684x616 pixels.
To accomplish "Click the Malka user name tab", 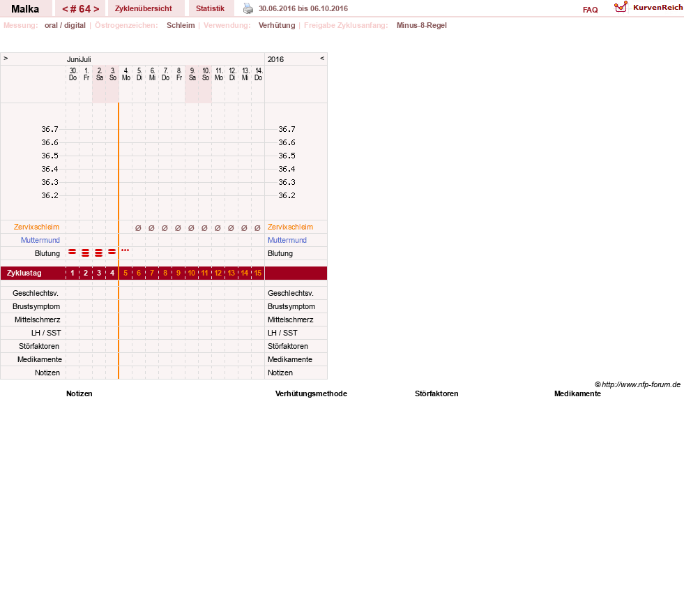I will [x=25, y=8].
